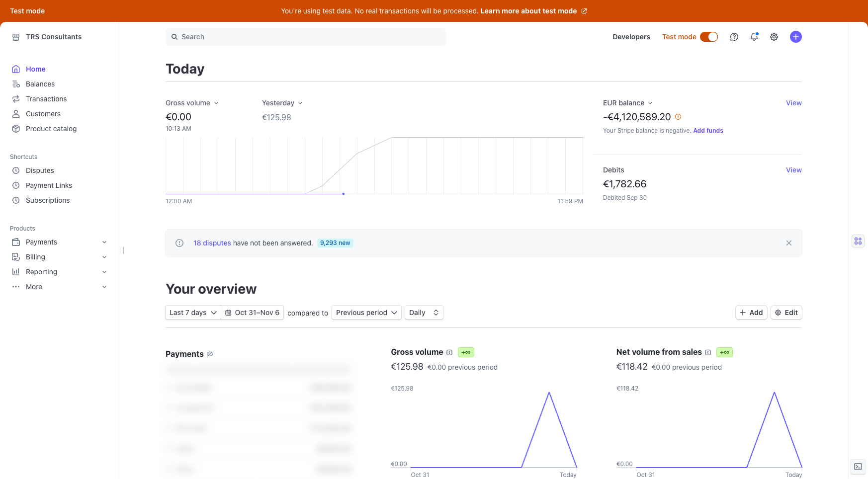Dismiss the unanswered disputes notice

(789, 243)
